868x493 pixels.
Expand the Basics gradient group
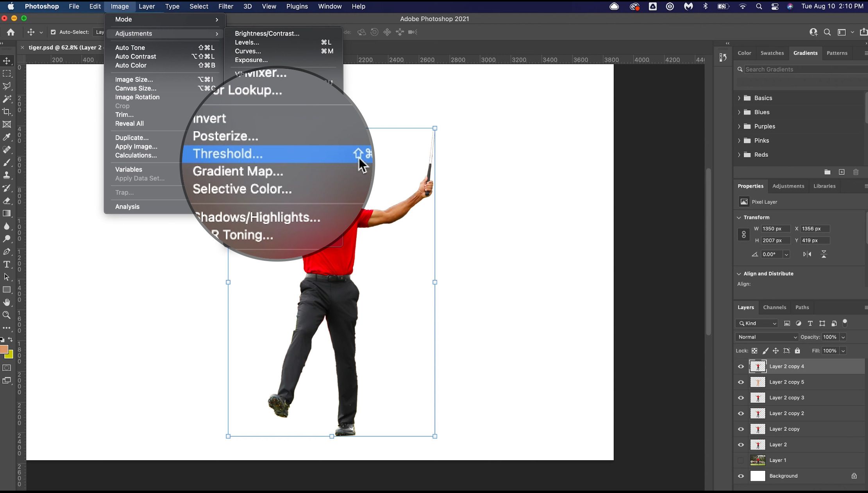click(739, 98)
